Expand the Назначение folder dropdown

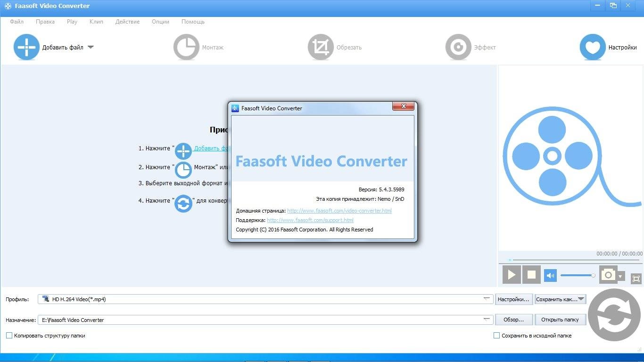pos(487,320)
